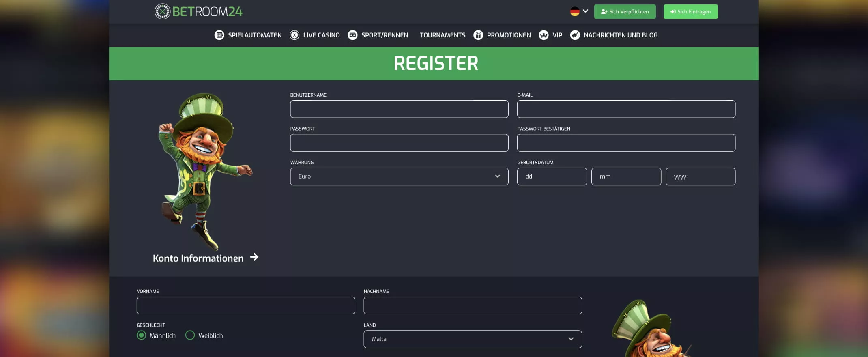Open Nachrichten und Blog menu item
Screen dimensions: 868x357
click(621, 35)
